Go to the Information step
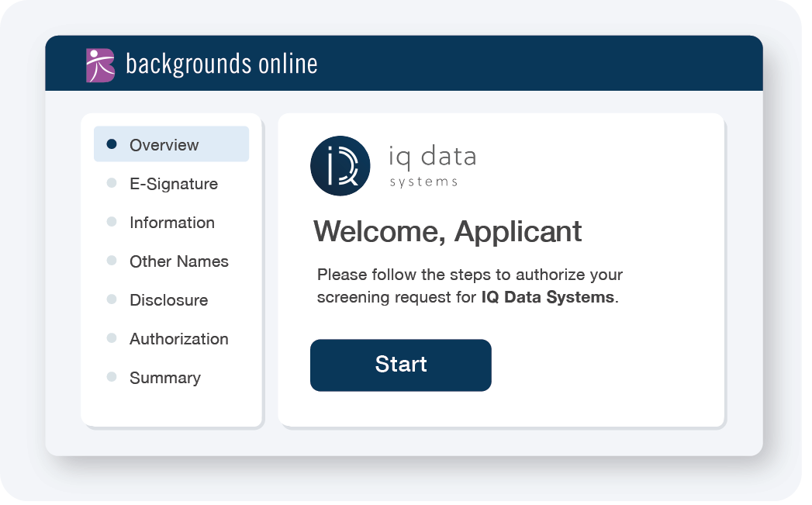 click(172, 223)
